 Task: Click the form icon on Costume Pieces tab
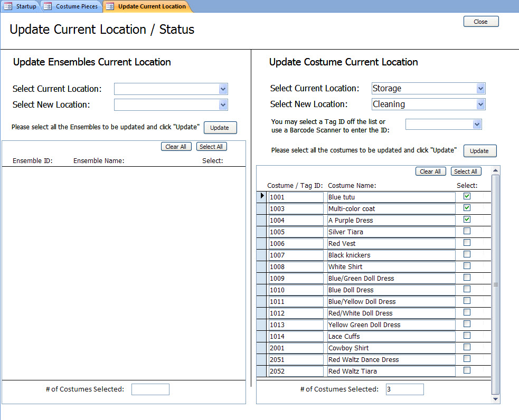pos(48,6)
